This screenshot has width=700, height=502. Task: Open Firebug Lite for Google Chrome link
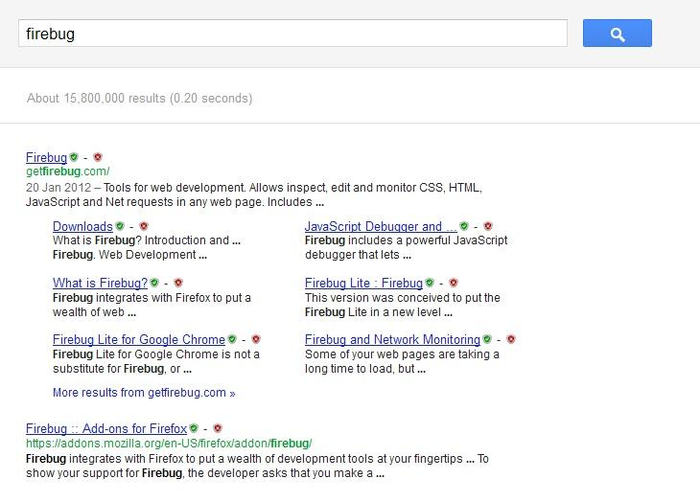139,340
